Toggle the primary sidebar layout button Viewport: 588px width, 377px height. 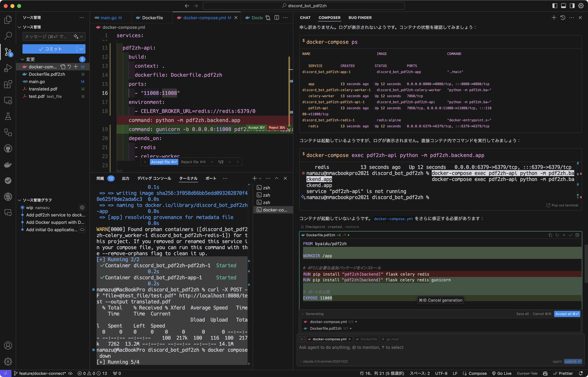pyautogui.click(x=555, y=6)
